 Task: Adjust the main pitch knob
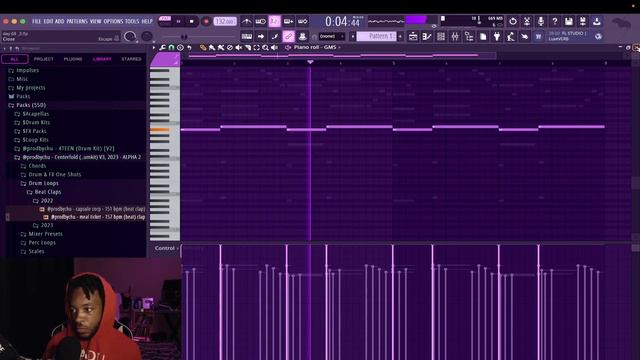coord(147,37)
